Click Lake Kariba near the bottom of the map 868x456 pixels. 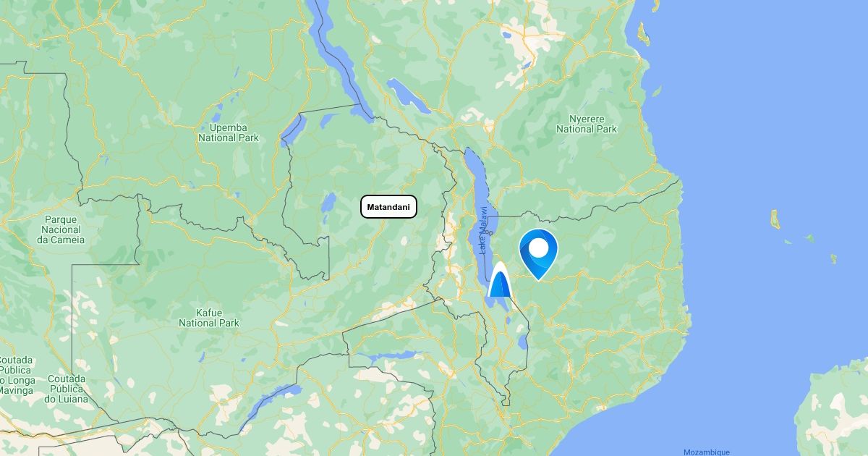tap(270, 408)
